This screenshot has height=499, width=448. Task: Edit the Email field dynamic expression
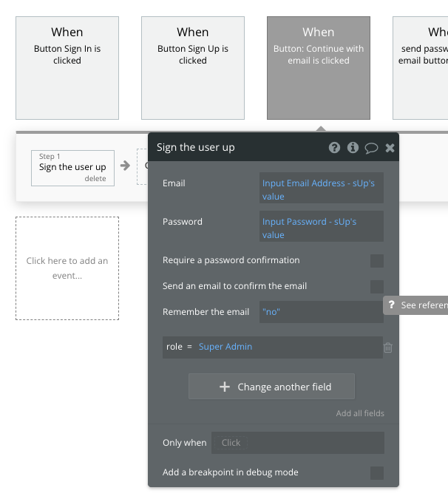tap(321, 189)
